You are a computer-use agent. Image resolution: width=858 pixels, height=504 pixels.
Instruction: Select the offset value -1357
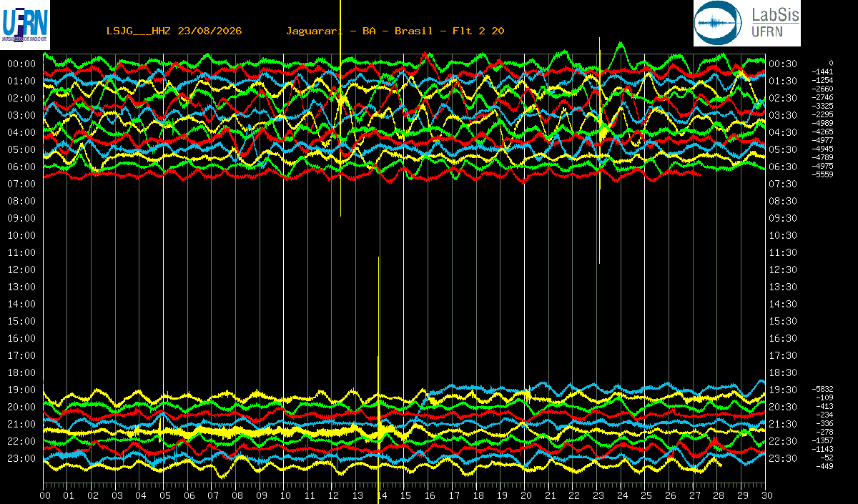pos(823,440)
